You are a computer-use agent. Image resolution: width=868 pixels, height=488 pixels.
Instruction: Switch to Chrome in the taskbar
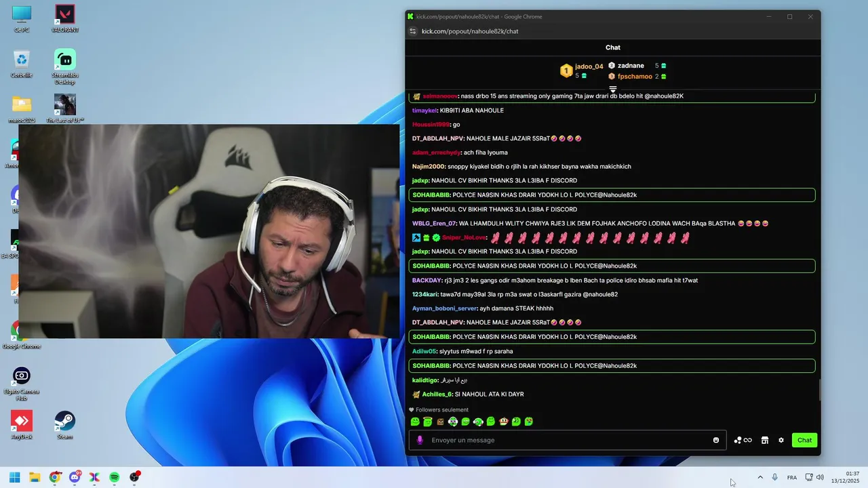pyautogui.click(x=55, y=477)
